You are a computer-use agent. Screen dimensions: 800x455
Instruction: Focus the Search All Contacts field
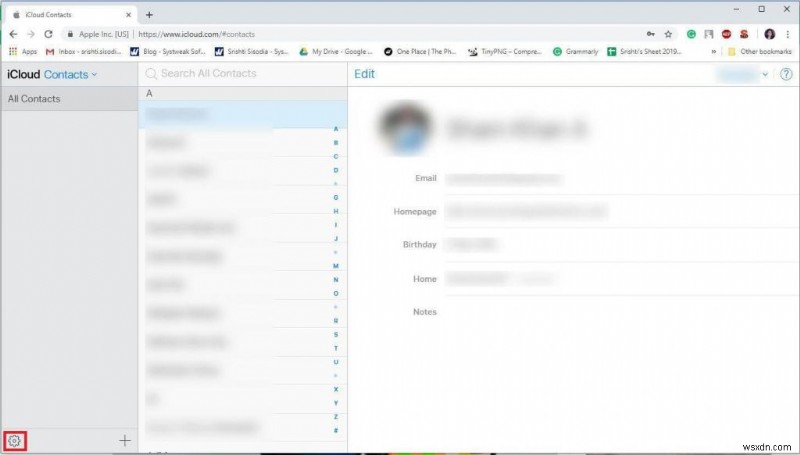pyautogui.click(x=243, y=74)
